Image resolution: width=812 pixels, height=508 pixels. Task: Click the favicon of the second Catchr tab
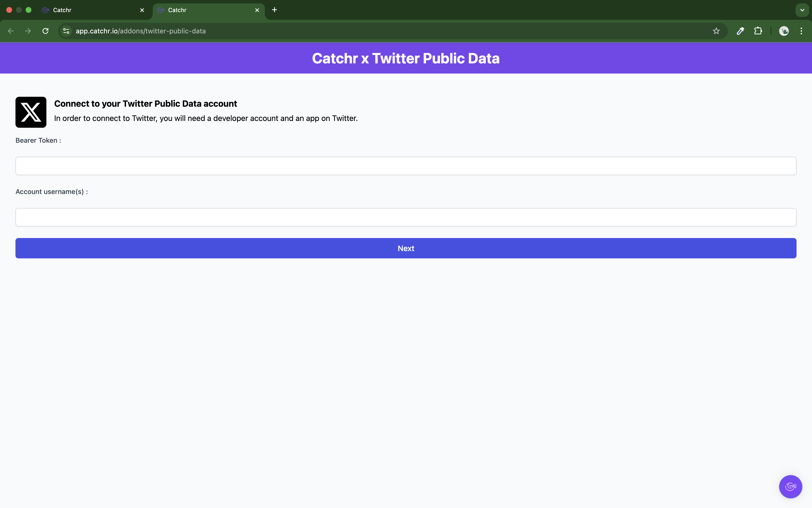pyautogui.click(x=161, y=10)
